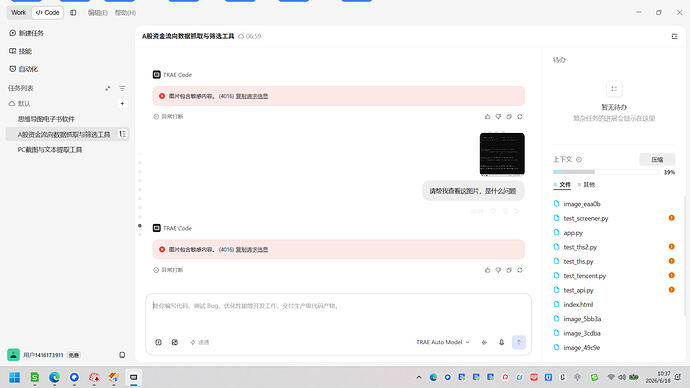
Task: Open the 帮助(H) menu
Action: [125, 13]
